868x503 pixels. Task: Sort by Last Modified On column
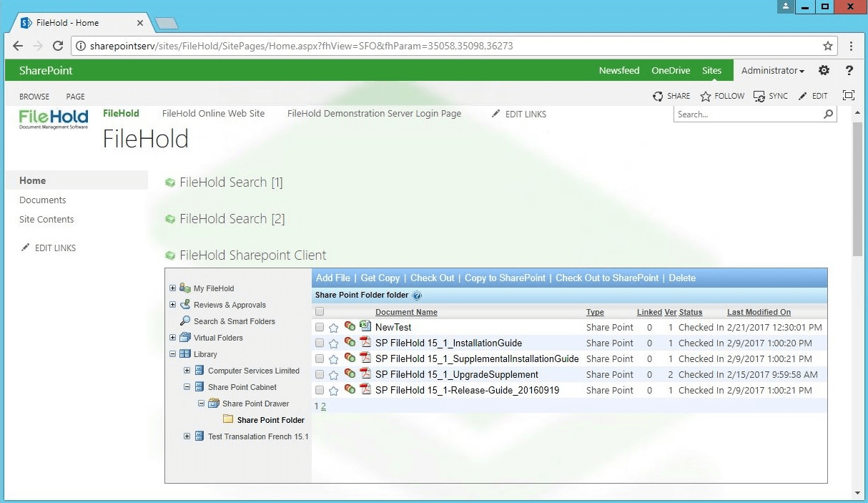[x=759, y=312]
